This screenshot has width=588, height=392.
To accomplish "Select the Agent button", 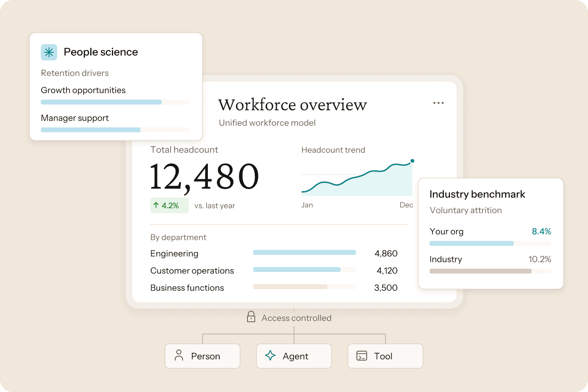I will coord(294,356).
